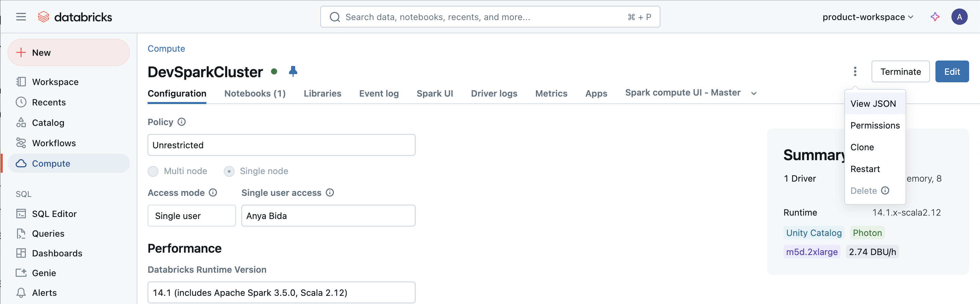Click the Photon tag
The image size is (980, 304).
pyautogui.click(x=867, y=233)
